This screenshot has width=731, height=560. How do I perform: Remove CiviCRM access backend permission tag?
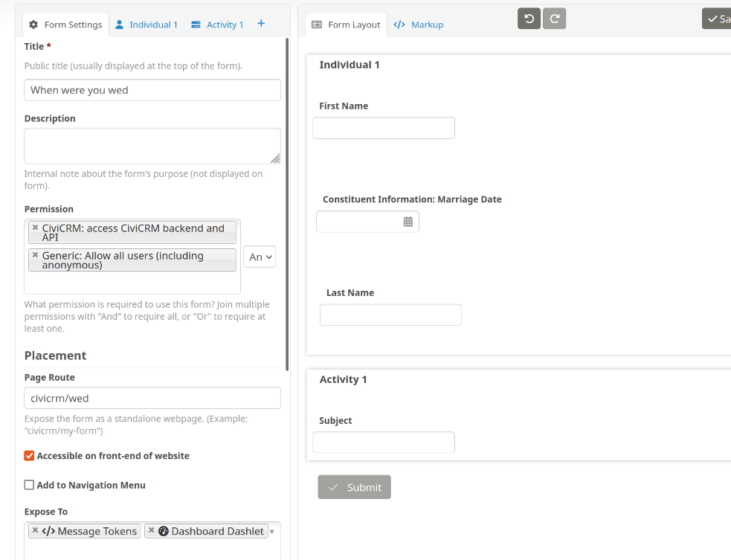pyautogui.click(x=35, y=227)
